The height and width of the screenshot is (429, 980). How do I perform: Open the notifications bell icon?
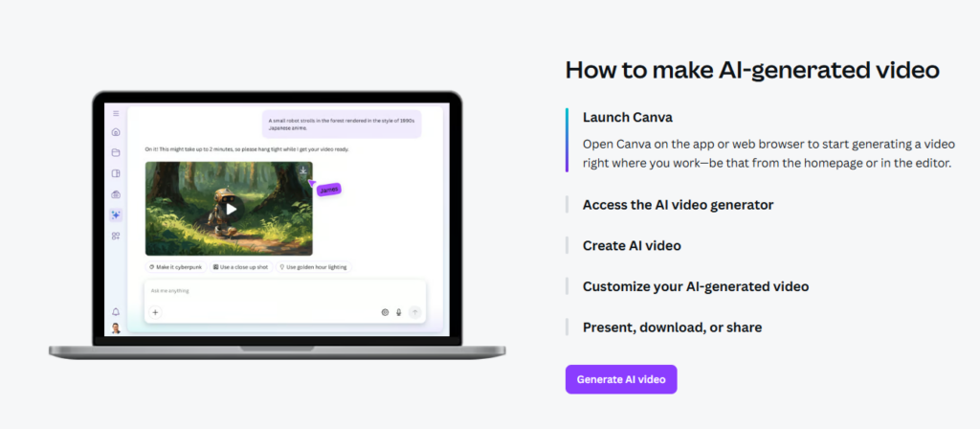116,311
